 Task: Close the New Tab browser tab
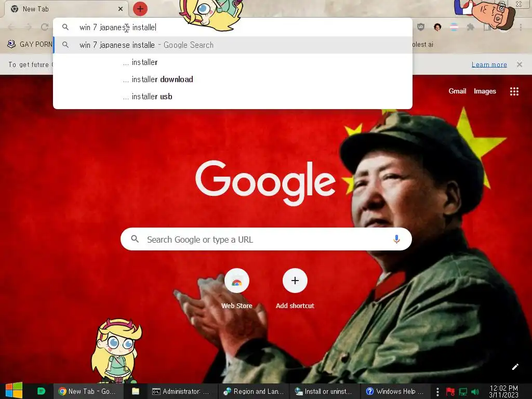121,9
